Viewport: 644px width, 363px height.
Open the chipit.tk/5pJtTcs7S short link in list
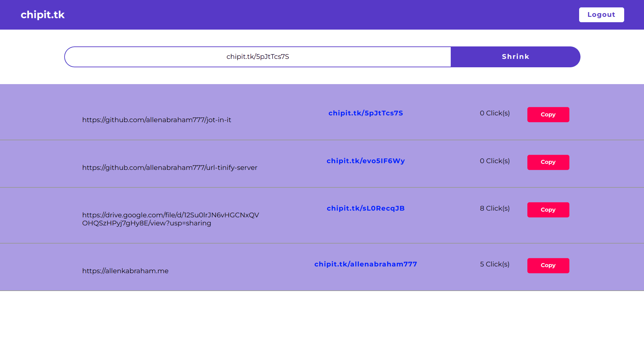[365, 113]
